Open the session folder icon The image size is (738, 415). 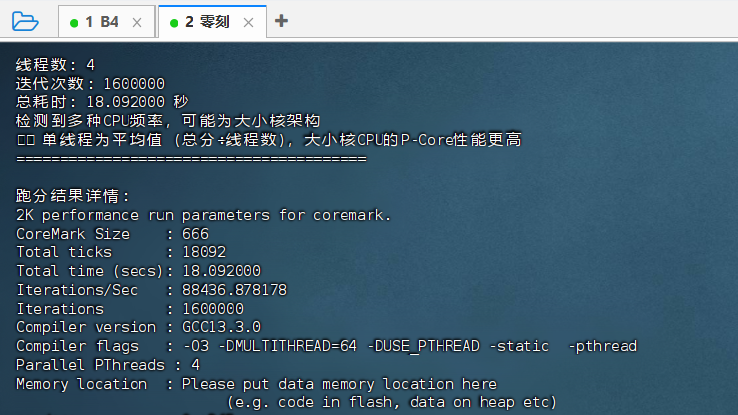25,21
